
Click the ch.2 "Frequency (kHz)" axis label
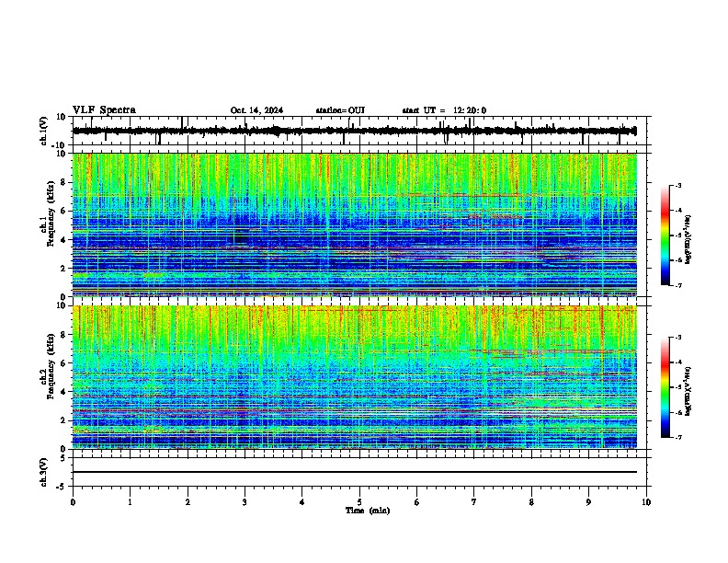51,366
